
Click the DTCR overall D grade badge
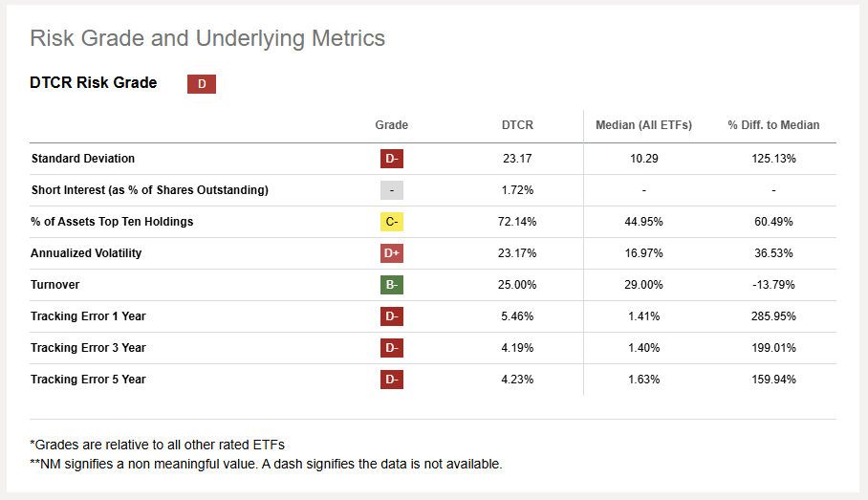tap(202, 84)
